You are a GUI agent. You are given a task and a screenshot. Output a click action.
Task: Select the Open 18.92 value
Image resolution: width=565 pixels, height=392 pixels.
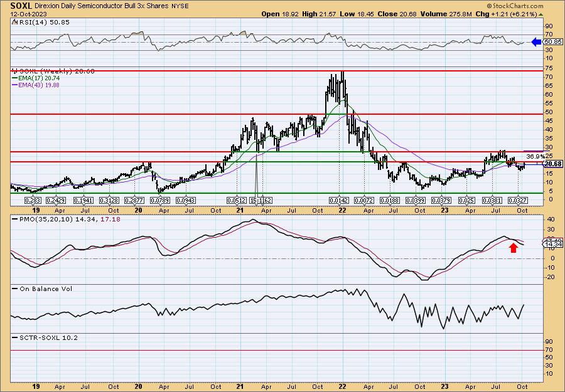(x=281, y=14)
